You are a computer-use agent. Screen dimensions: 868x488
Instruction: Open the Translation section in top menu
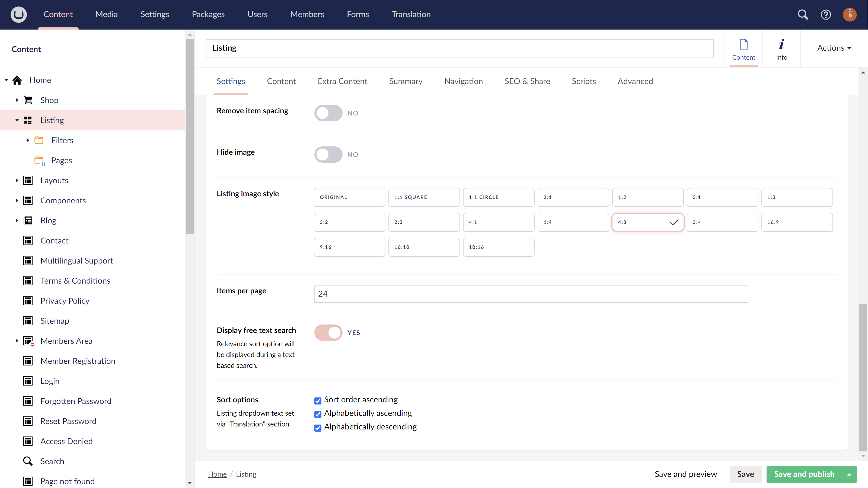411,14
